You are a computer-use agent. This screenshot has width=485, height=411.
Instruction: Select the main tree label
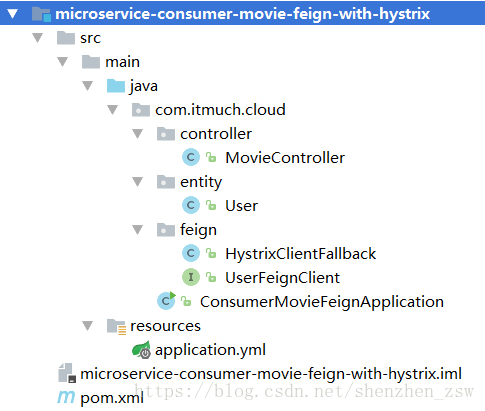(x=122, y=62)
